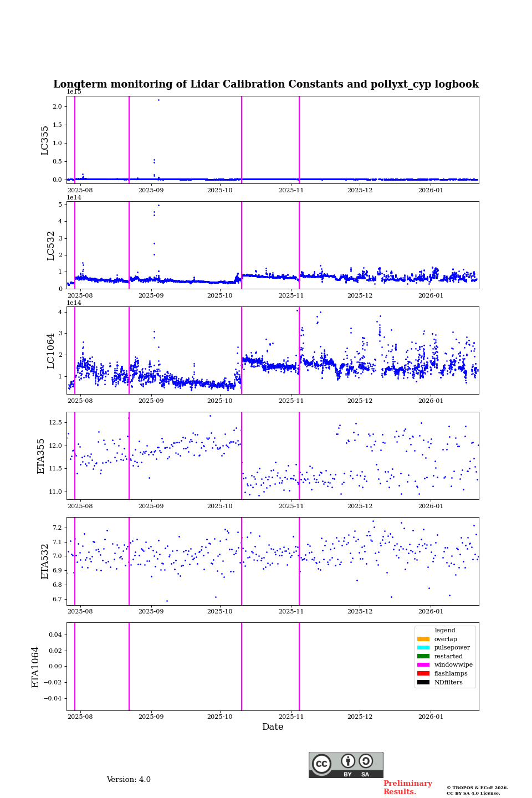
Task: Click the ETA355 y-axis label
Action: [41, 456]
